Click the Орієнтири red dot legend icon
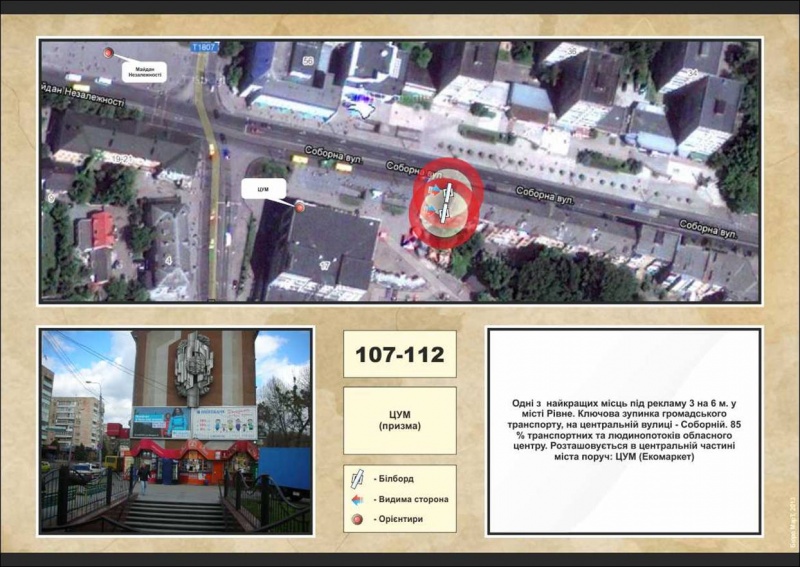This screenshot has height=567, width=800. (359, 519)
